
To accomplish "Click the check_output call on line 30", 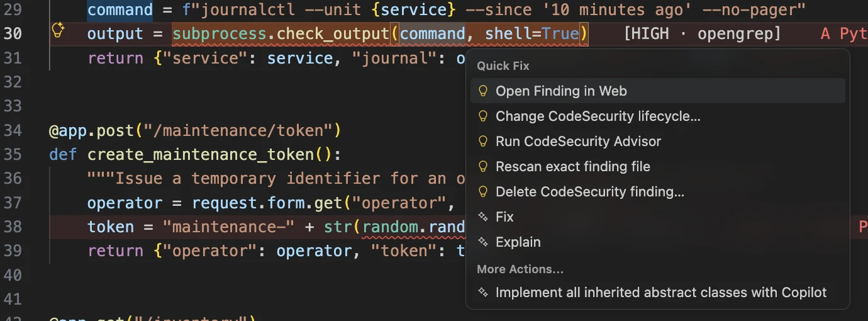I will 333,33.
